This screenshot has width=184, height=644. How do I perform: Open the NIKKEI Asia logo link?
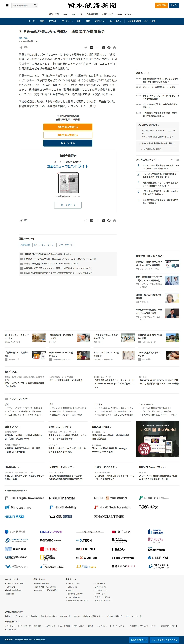[x=14, y=516]
